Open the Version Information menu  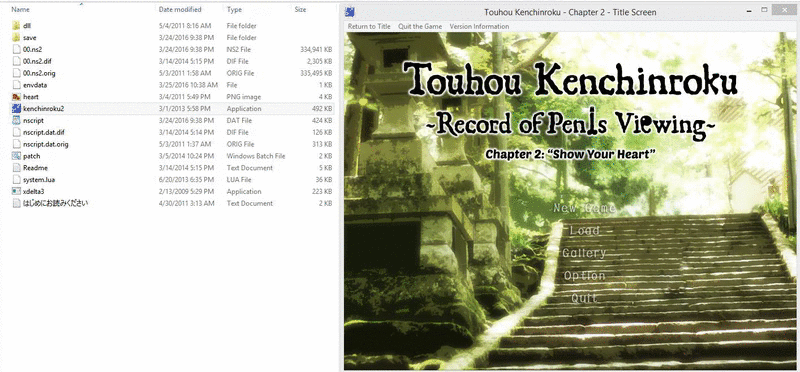[479, 27]
